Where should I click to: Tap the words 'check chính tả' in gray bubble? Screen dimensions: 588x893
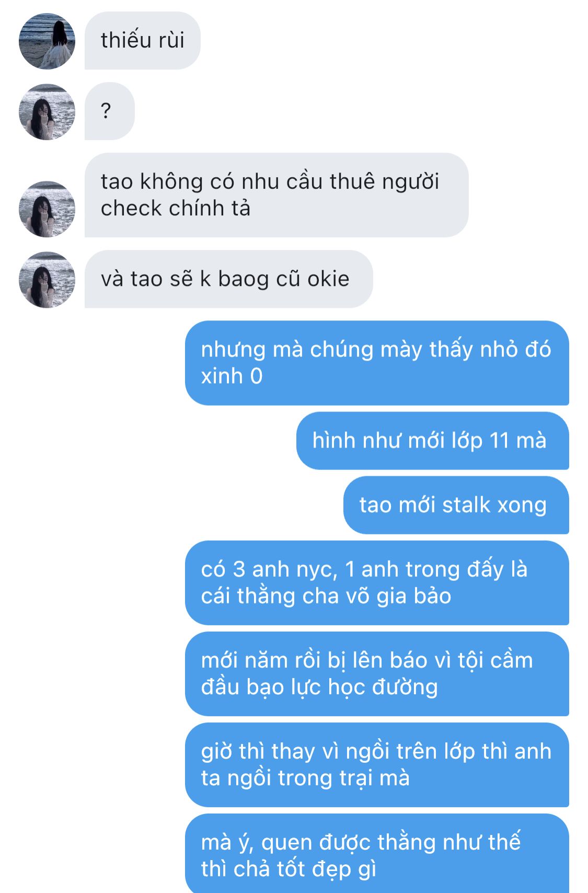(176, 209)
